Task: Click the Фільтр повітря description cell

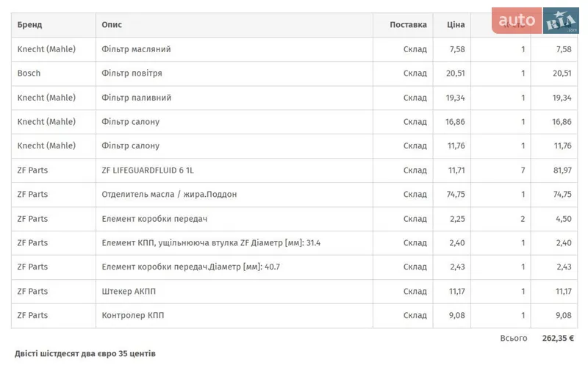Action: point(132,73)
